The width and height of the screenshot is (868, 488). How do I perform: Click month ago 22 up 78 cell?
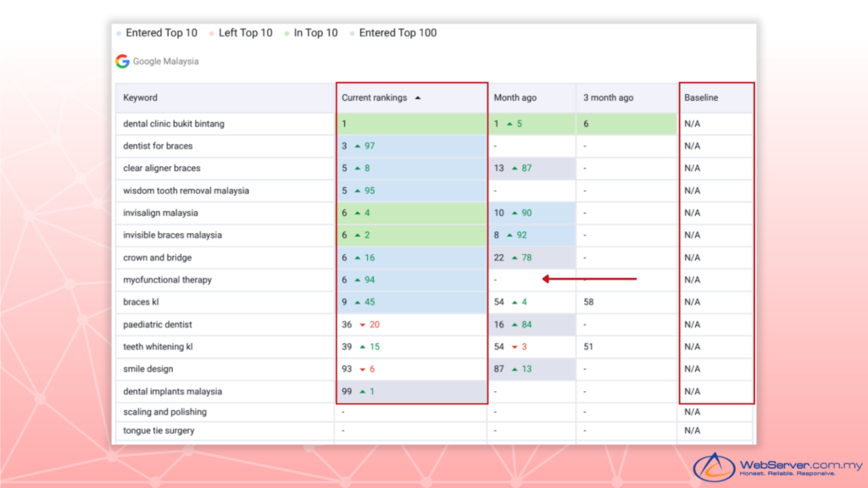click(x=532, y=258)
